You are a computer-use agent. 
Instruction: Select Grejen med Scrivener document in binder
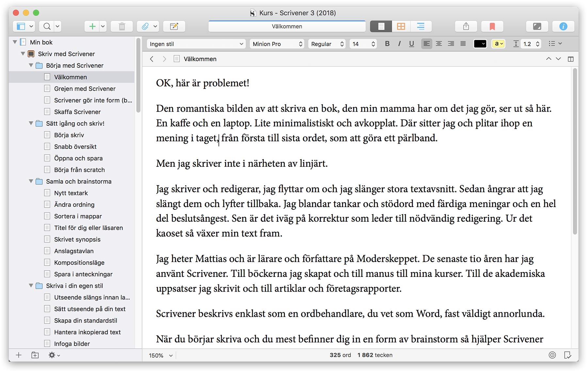[85, 89]
